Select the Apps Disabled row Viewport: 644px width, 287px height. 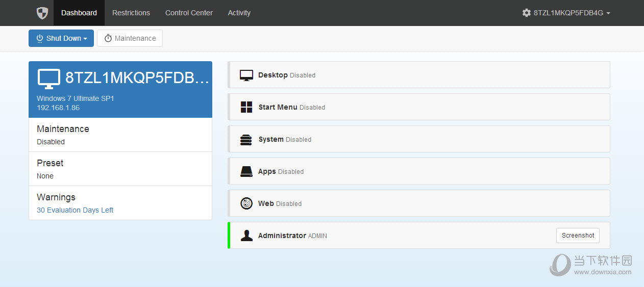(419, 171)
